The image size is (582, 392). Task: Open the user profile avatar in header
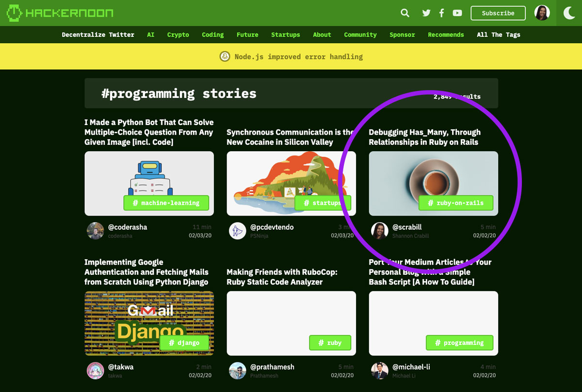(x=542, y=13)
